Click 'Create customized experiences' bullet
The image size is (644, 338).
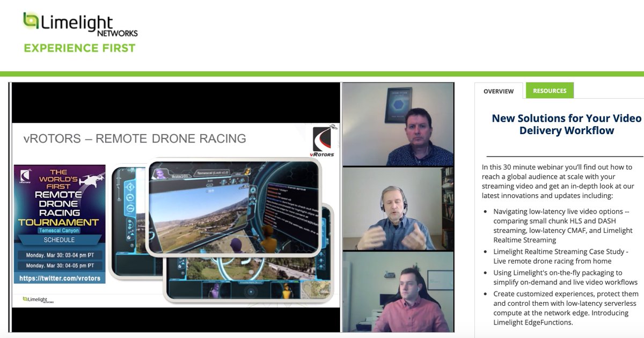pyautogui.click(x=566, y=308)
